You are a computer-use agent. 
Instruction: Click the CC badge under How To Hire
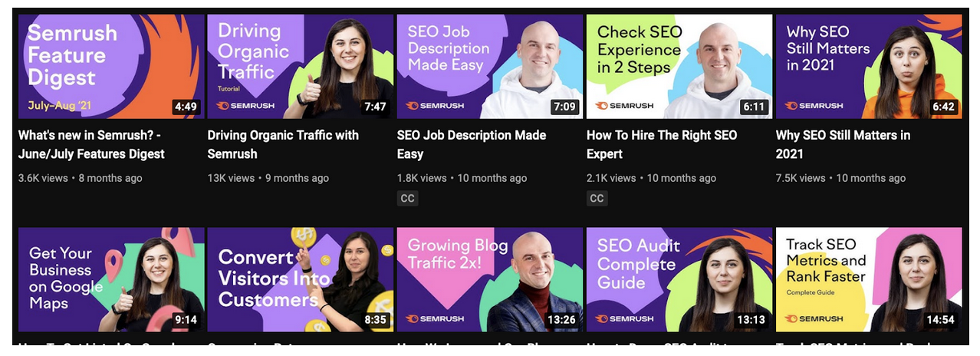click(597, 198)
